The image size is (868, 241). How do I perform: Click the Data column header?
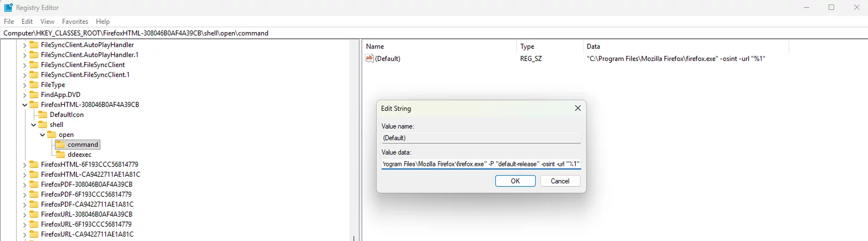point(593,47)
